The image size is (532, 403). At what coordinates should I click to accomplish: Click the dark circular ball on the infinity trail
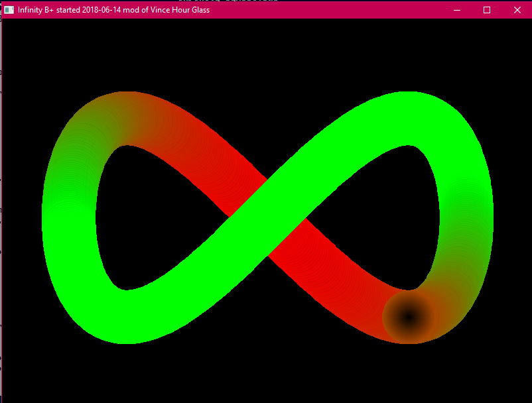[409, 317]
